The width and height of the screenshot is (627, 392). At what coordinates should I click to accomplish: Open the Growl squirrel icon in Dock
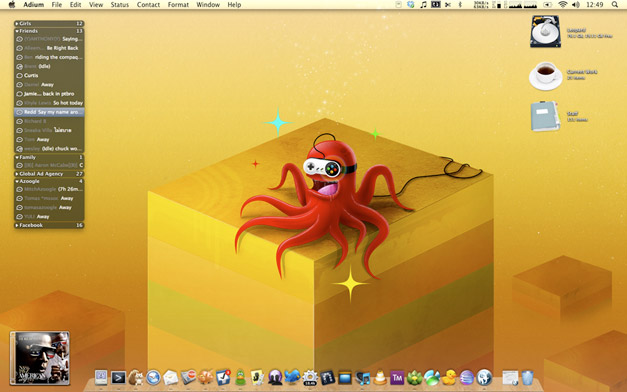pyautogui.click(x=136, y=377)
